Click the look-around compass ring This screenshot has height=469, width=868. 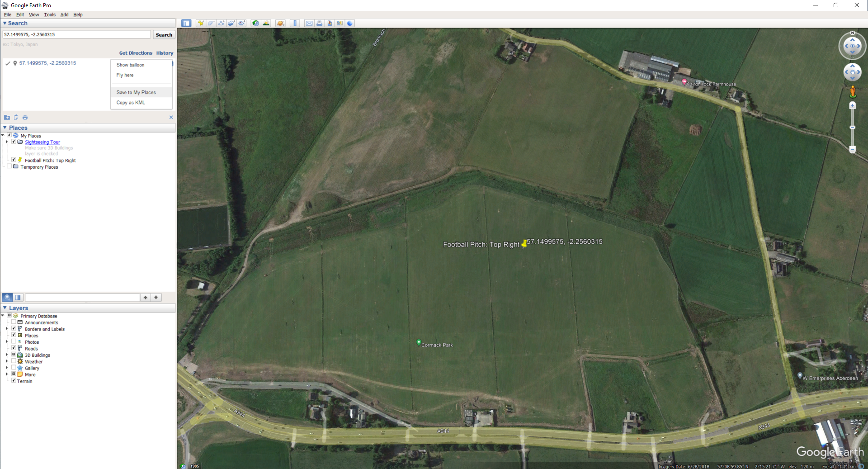tap(853, 46)
